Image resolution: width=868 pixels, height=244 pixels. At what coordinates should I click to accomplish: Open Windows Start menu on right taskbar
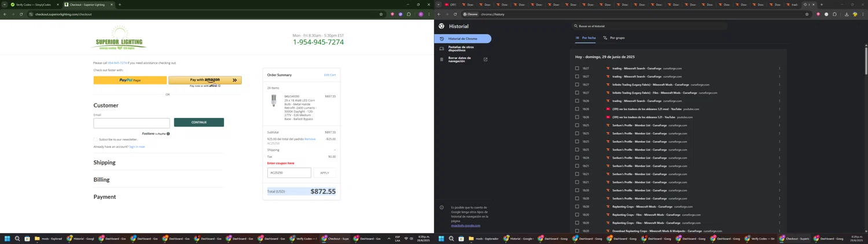pos(442,238)
